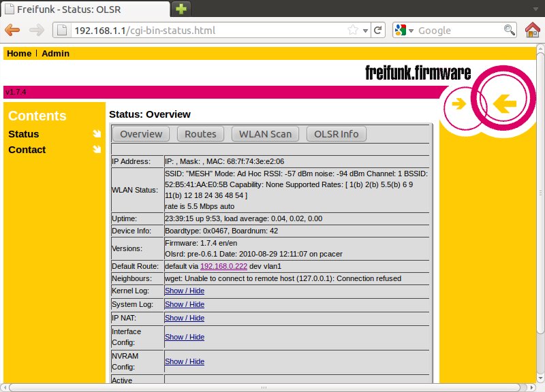The height and width of the screenshot is (392, 545).
Task: Click the browser forward arrow button
Action: pos(37,30)
